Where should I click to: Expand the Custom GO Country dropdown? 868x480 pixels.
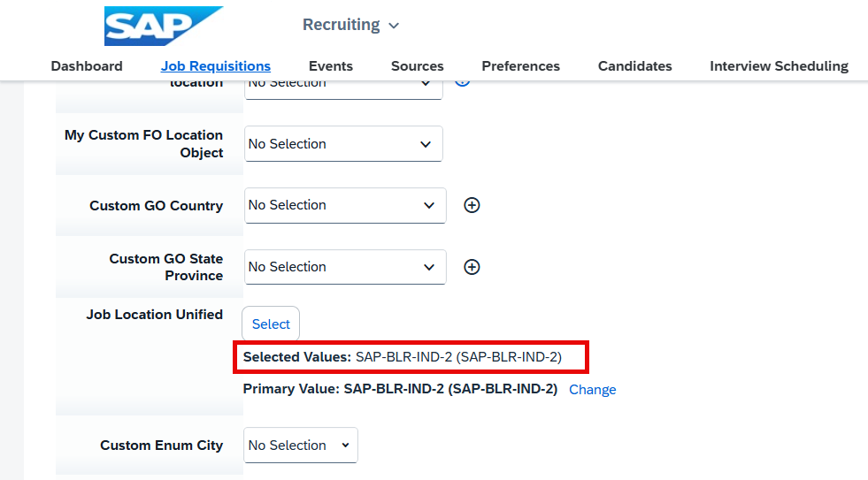345,205
